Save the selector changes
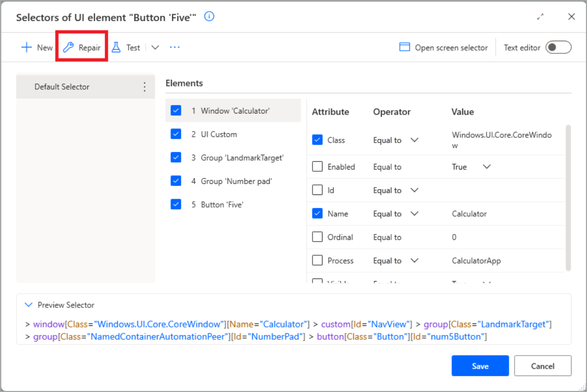Screen dimensions: 587x392 coord(480,366)
